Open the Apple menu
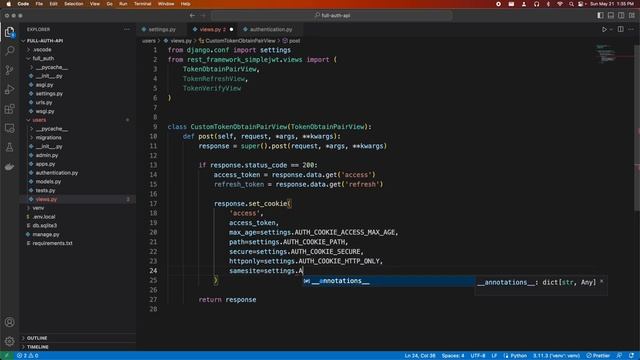Image resolution: width=640 pixels, height=360 pixels. tap(8, 4)
